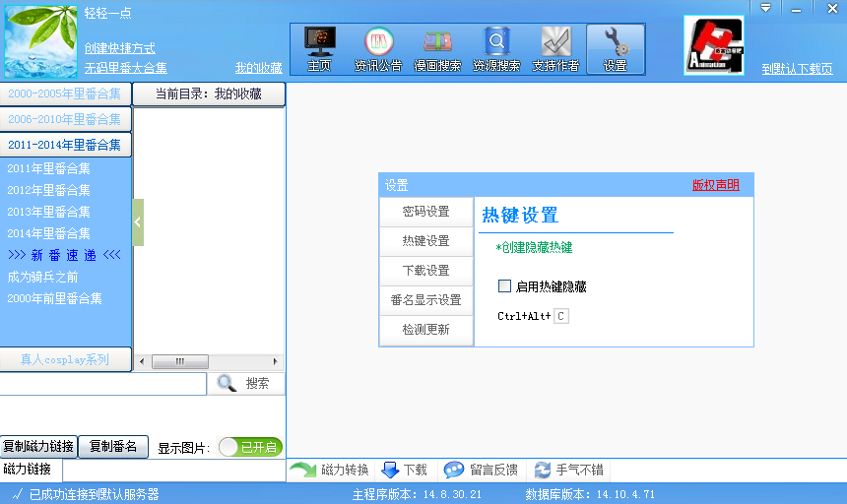Switch to 下载设置 settings tab
Image resolution: width=847 pixels, height=504 pixels.
(x=425, y=271)
